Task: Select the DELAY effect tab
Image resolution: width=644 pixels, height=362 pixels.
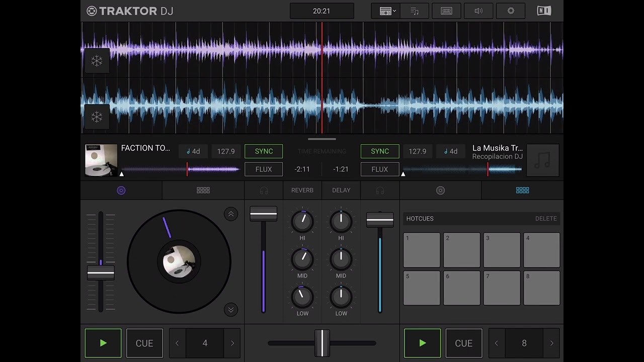Action: click(341, 191)
